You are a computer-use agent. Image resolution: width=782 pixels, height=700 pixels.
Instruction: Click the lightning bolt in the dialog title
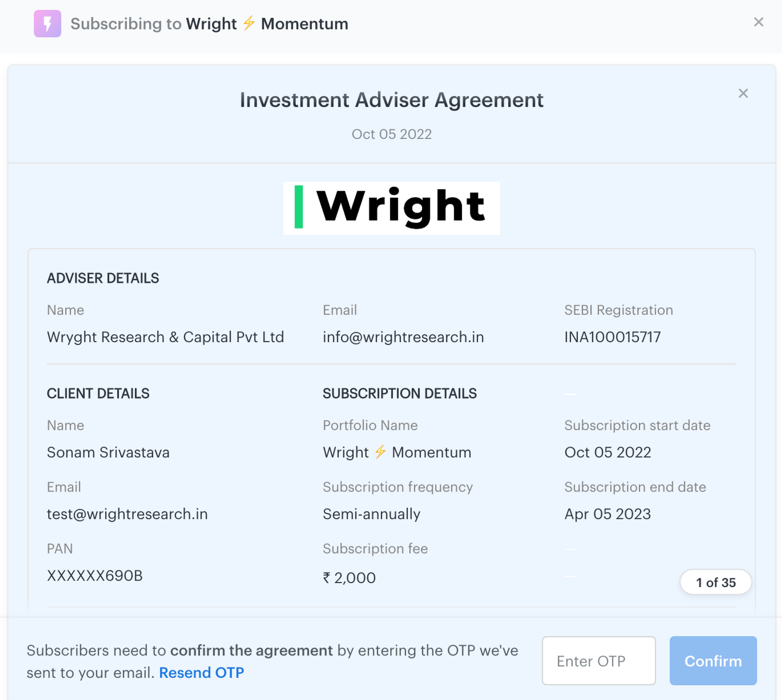click(249, 23)
